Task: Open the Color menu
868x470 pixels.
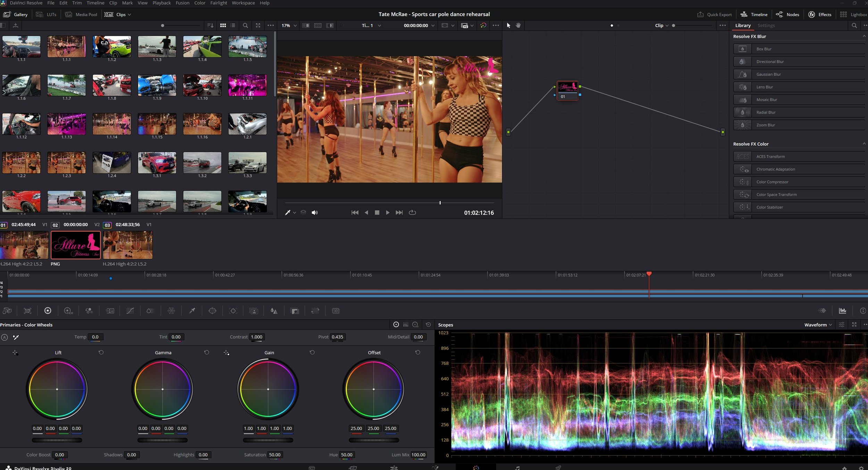Action: [200, 3]
